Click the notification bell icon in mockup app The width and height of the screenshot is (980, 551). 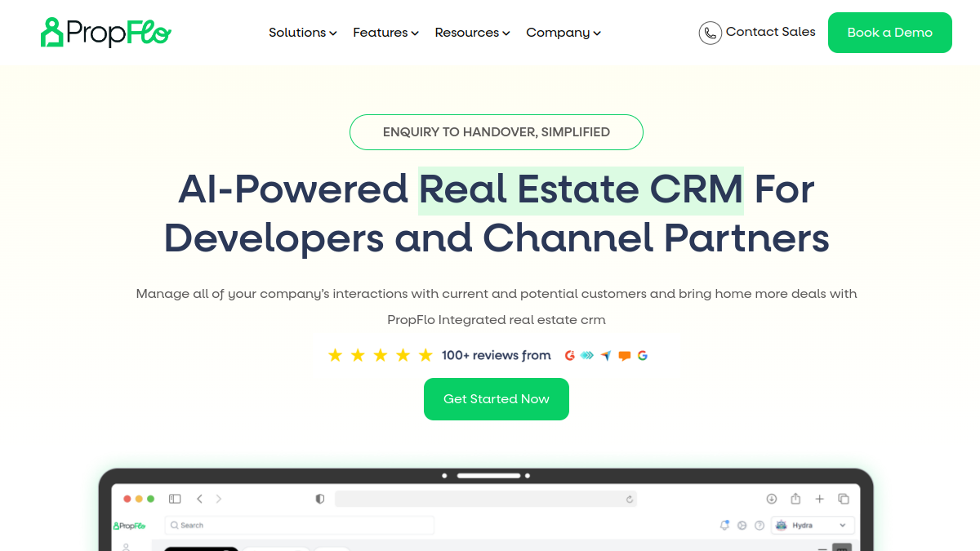(x=724, y=525)
